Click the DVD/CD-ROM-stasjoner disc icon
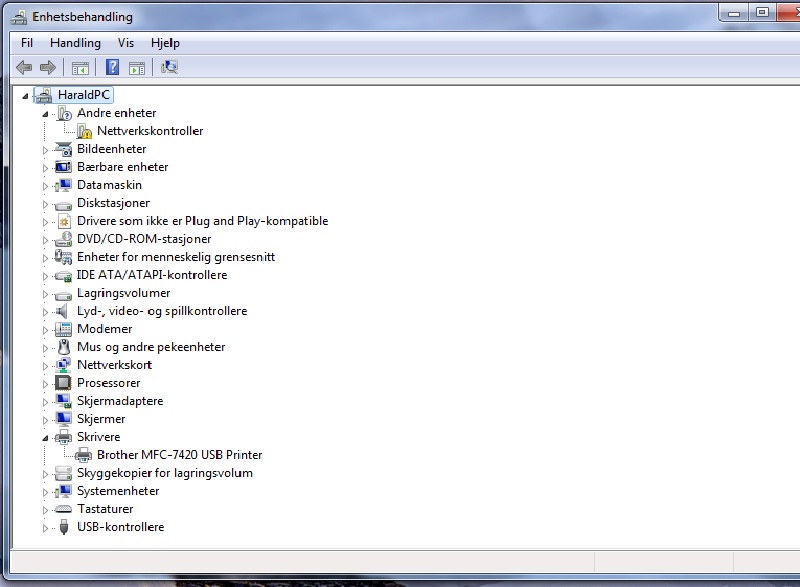 (64, 239)
